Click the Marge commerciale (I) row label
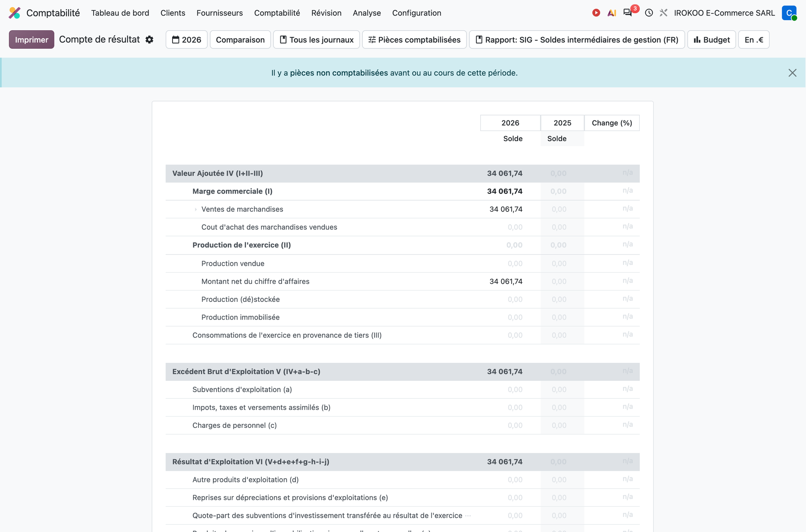The height and width of the screenshot is (532, 806). coord(232,191)
